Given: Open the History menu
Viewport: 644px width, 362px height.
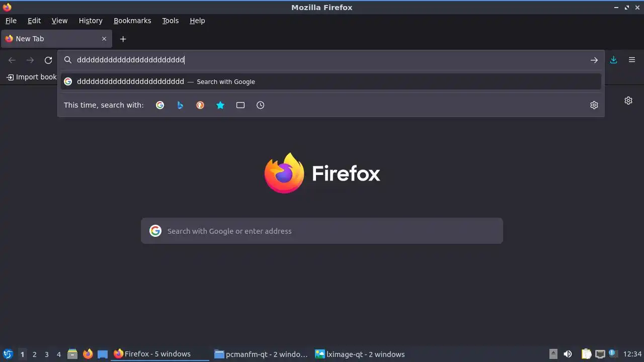Looking at the screenshot, I should coord(91,21).
